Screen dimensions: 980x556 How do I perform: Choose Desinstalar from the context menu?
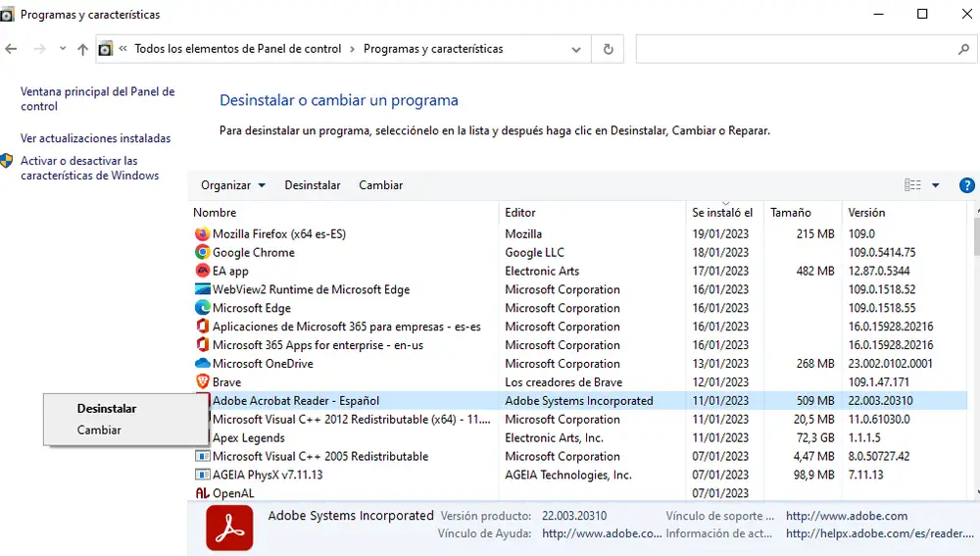pyautogui.click(x=107, y=408)
